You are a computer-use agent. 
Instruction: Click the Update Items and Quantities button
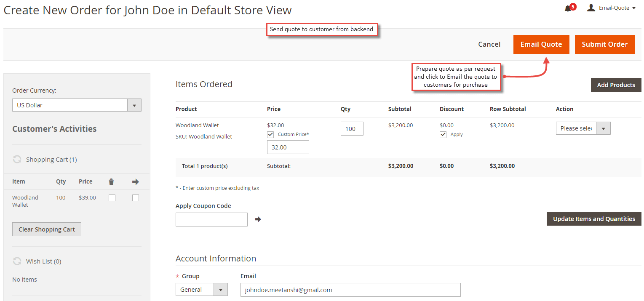pos(593,218)
